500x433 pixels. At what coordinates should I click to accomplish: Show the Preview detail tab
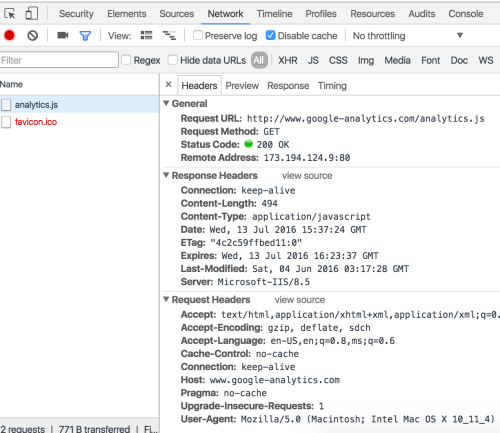pyautogui.click(x=242, y=86)
